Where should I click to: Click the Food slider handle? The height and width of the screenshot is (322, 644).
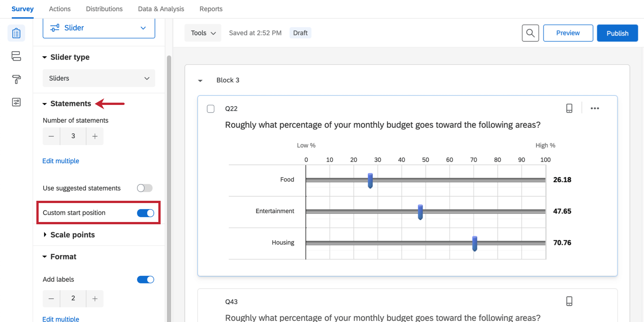[x=370, y=181]
